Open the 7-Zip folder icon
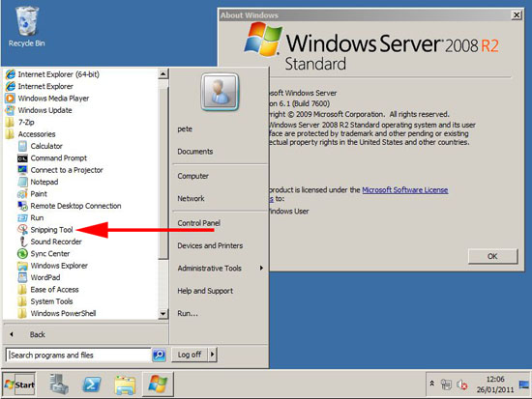Screen dimensions: 532x399 11,122
